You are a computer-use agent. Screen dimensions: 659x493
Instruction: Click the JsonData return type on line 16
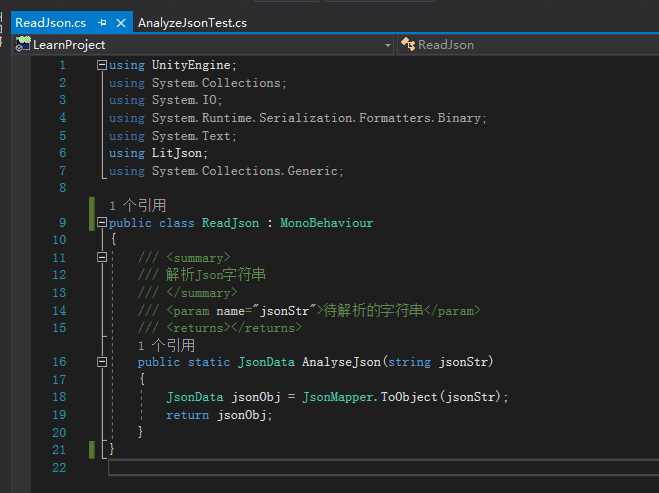pos(266,362)
